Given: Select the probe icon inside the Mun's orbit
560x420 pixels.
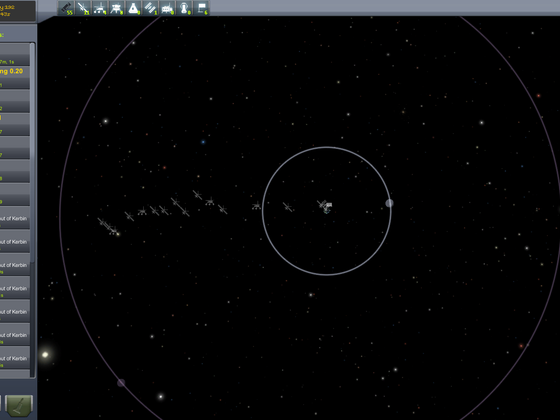Looking at the screenshot, I should 288,207.
